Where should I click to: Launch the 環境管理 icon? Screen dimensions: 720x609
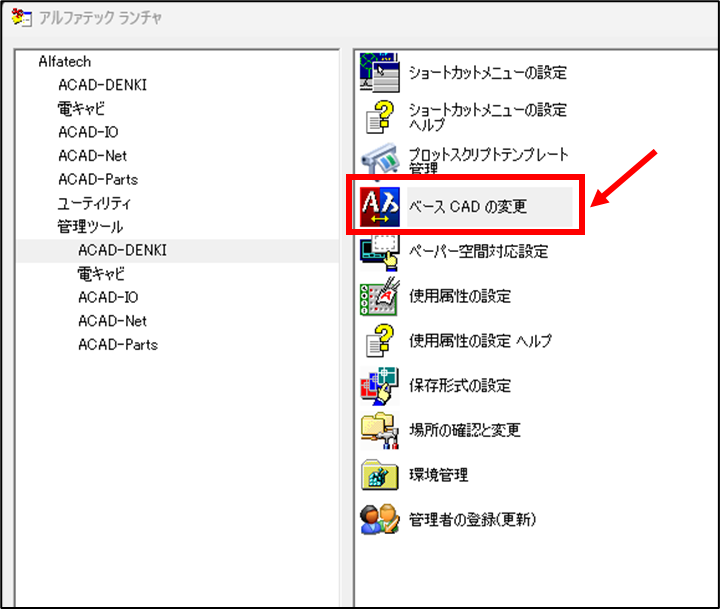(x=379, y=475)
